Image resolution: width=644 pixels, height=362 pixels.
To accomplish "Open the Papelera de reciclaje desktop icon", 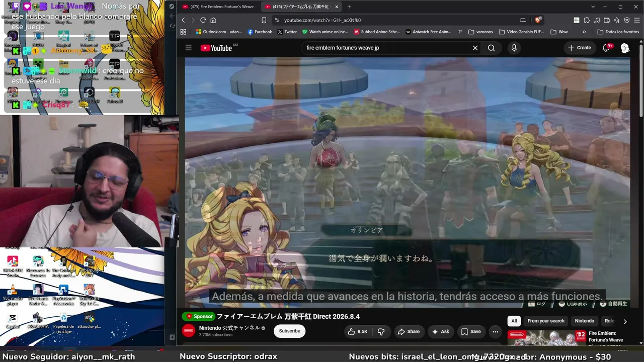I will click(x=63, y=323).
